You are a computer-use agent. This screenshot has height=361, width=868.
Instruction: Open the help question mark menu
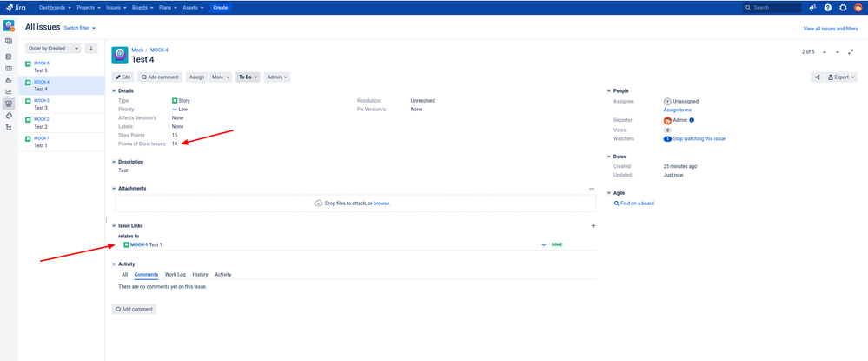pos(827,8)
